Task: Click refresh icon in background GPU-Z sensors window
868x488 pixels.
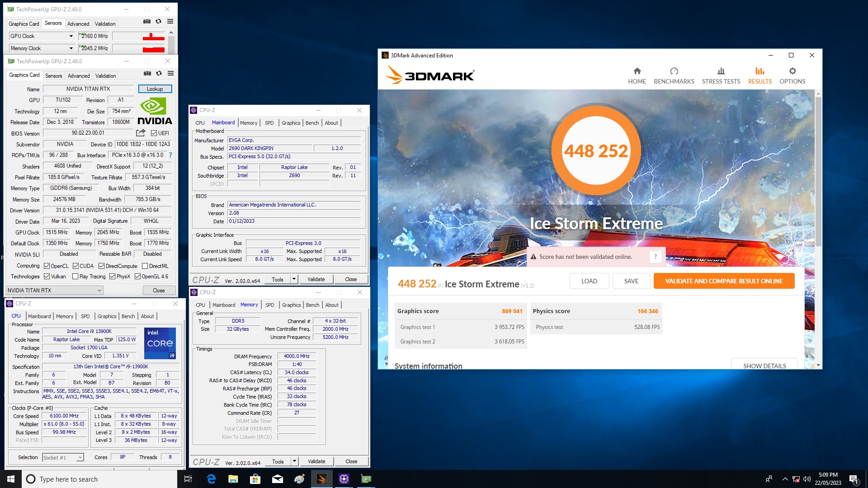Action: pos(158,21)
